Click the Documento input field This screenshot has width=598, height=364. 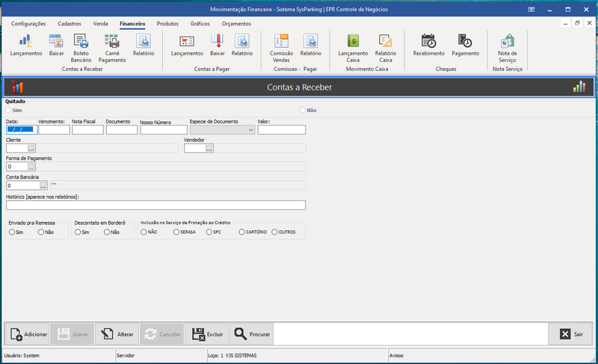122,129
